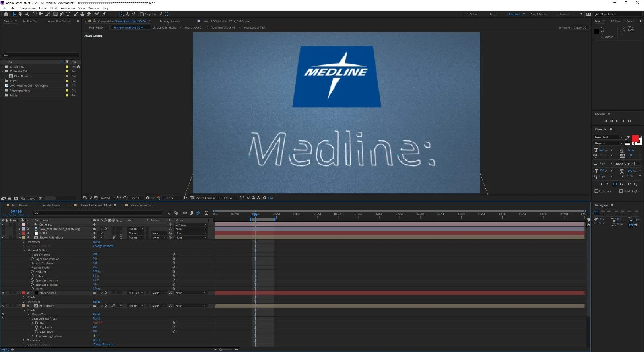Screen dimensions: 644x352
Task: Click the eyedropper in Character panel
Action: click(x=627, y=137)
